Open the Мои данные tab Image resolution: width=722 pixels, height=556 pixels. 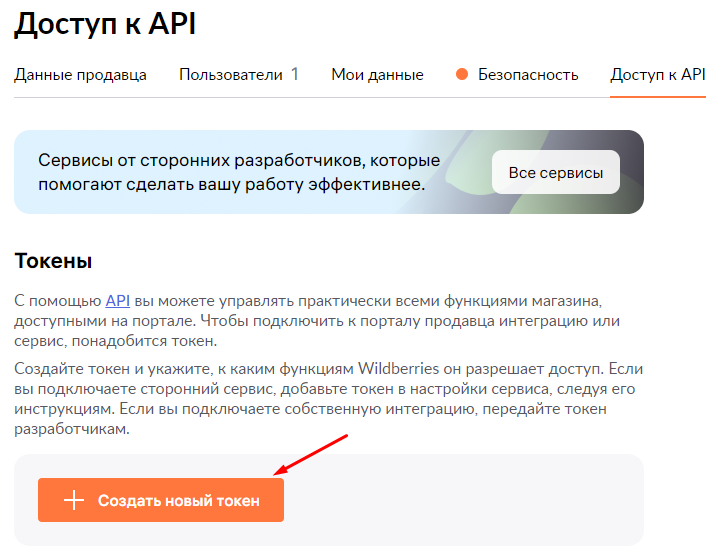[377, 75]
